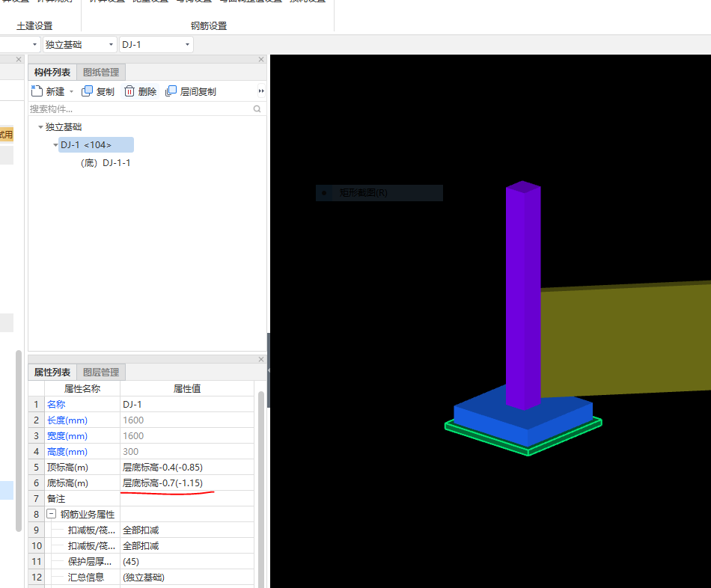Click the 顶标高(m) property name
This screenshot has height=588, width=711.
67,468
